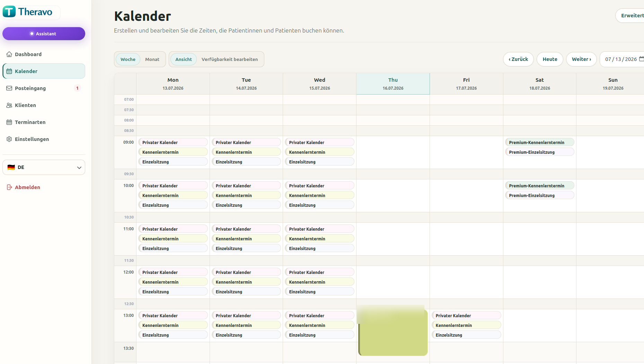The height and width of the screenshot is (364, 644).
Task: Click the Theravo logo icon
Action: point(9,12)
